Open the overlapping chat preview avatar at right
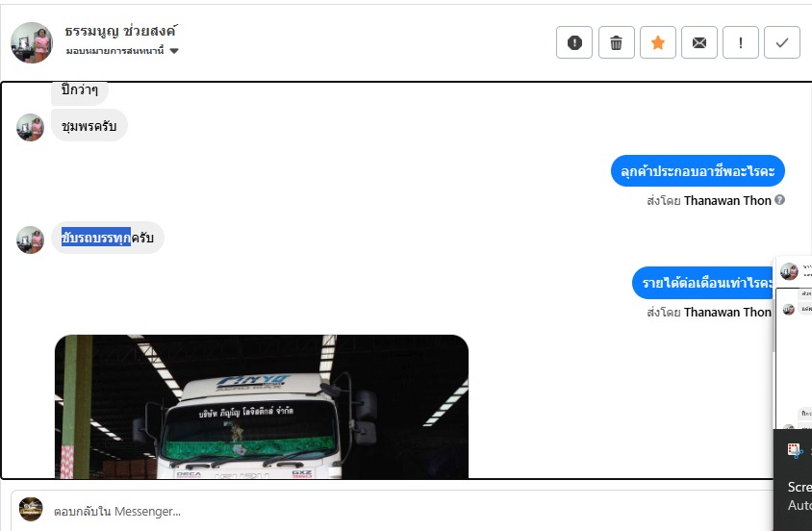Viewport: 812px width, 531px height. [x=789, y=271]
